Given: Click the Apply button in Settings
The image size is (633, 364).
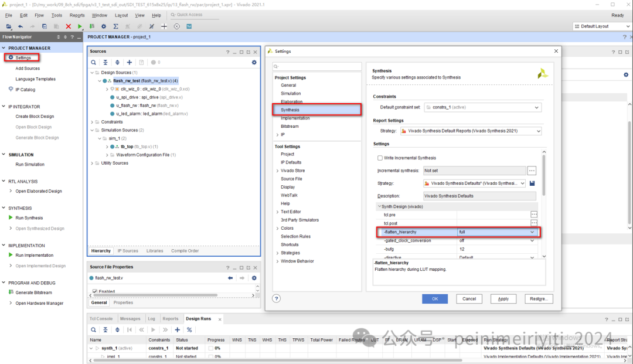Looking at the screenshot, I should 503,298.
